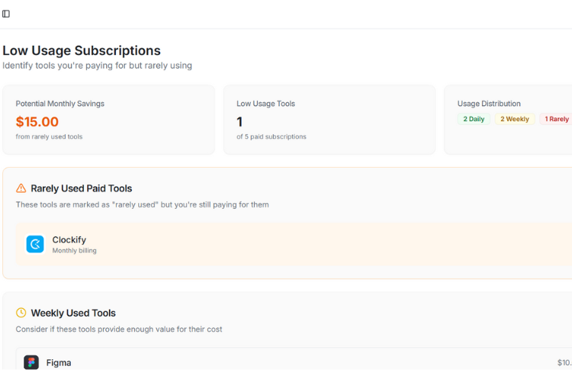Toggle the sidebar panel icon
The image size is (572, 392).
[6, 14]
